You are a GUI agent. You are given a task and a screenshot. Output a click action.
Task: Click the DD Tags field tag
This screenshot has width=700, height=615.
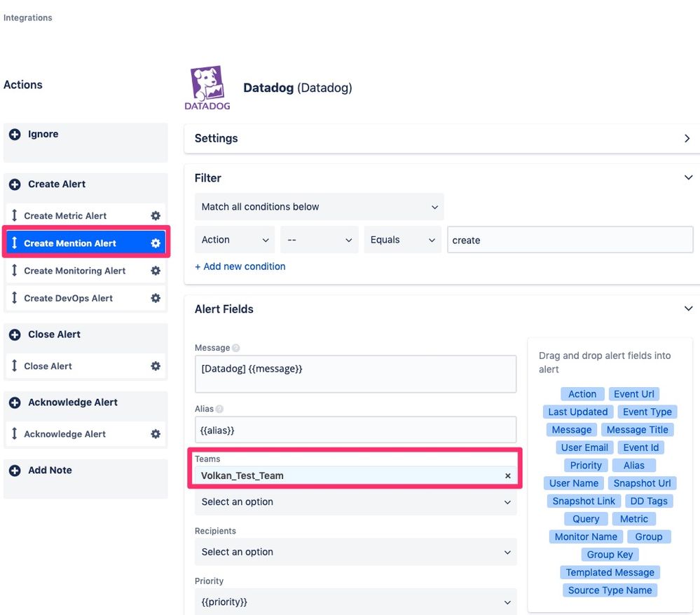click(x=649, y=501)
